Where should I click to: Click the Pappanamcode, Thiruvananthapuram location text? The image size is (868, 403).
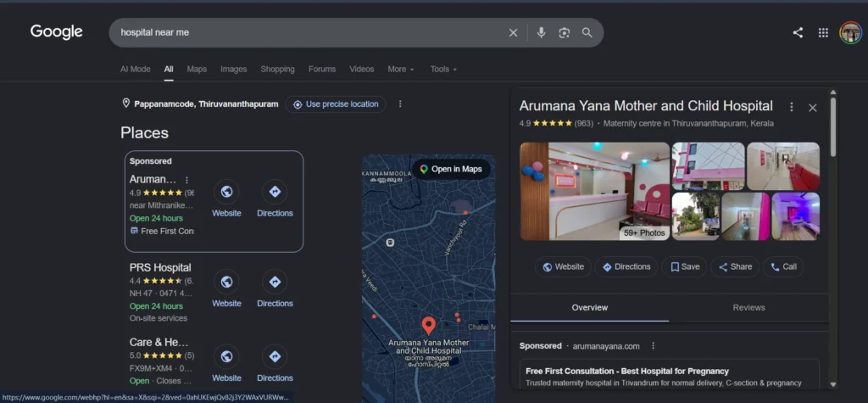(206, 104)
